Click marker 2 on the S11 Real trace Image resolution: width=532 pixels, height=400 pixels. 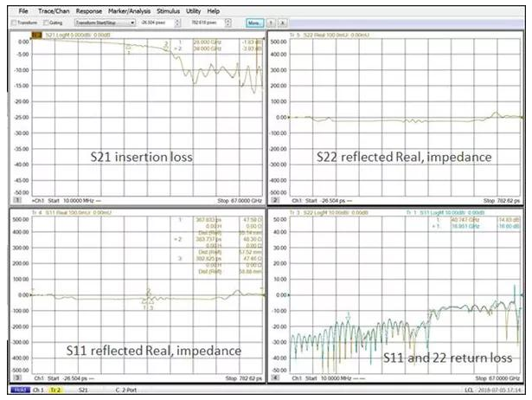pyautogui.click(x=148, y=291)
